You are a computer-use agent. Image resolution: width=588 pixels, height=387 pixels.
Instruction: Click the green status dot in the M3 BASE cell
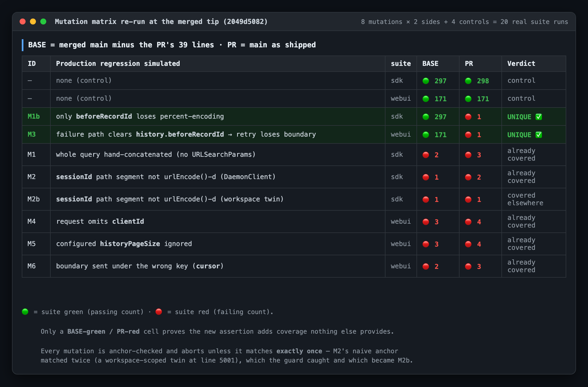pyautogui.click(x=426, y=135)
